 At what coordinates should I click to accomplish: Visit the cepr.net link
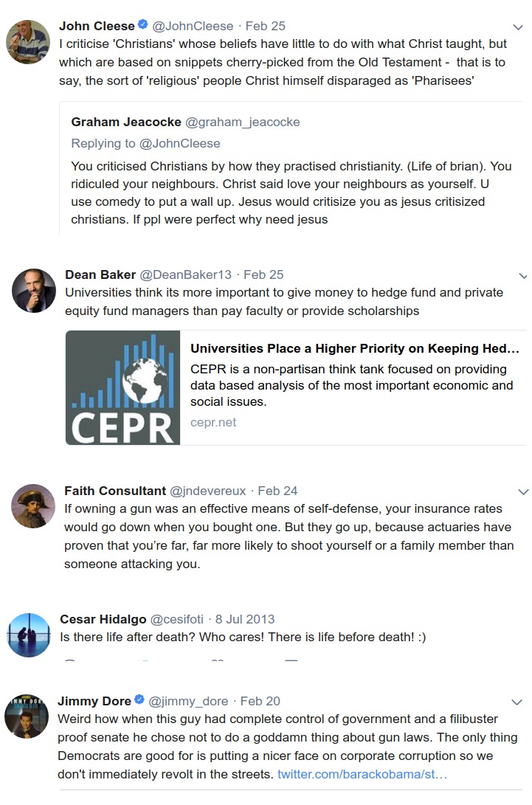coord(213,423)
